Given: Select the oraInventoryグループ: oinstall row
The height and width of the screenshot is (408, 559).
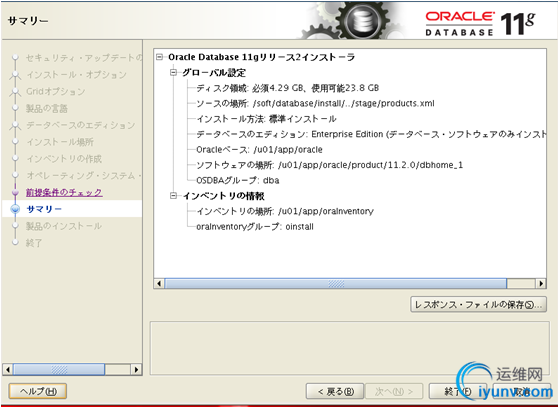Looking at the screenshot, I should (255, 226).
